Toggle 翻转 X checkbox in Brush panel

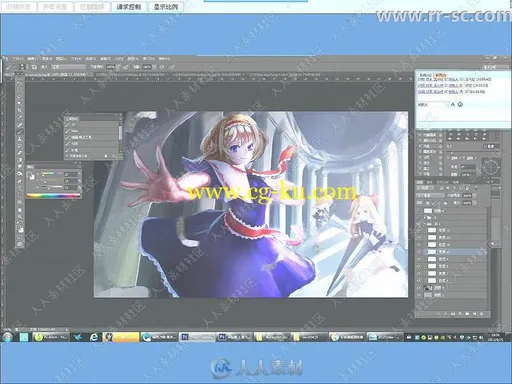[x=449, y=158]
